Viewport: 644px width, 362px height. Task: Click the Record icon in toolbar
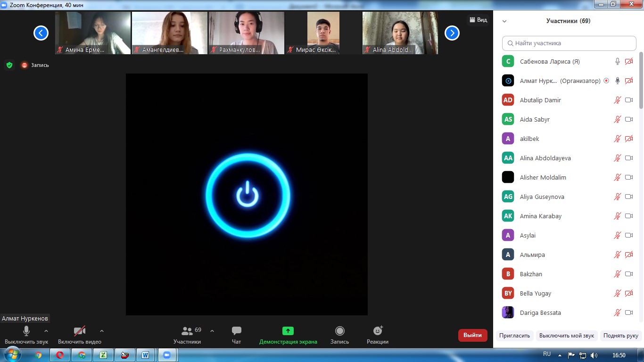(x=339, y=331)
